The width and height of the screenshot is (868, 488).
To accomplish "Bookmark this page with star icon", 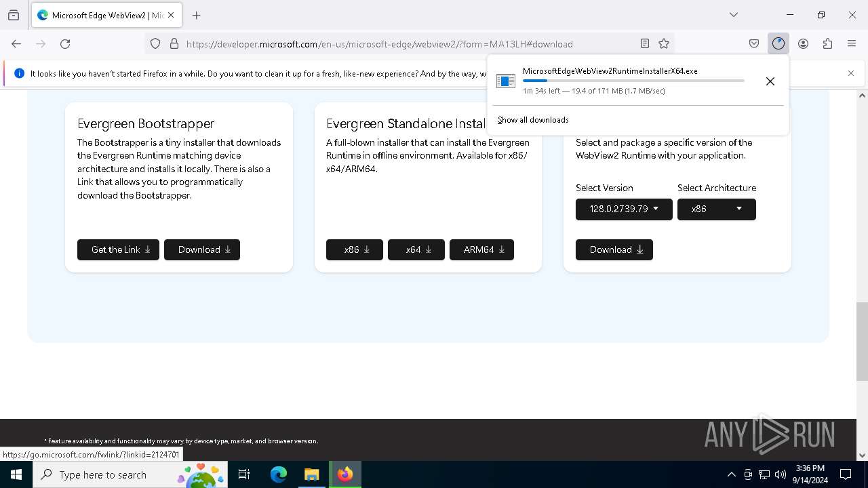I will tap(664, 43).
